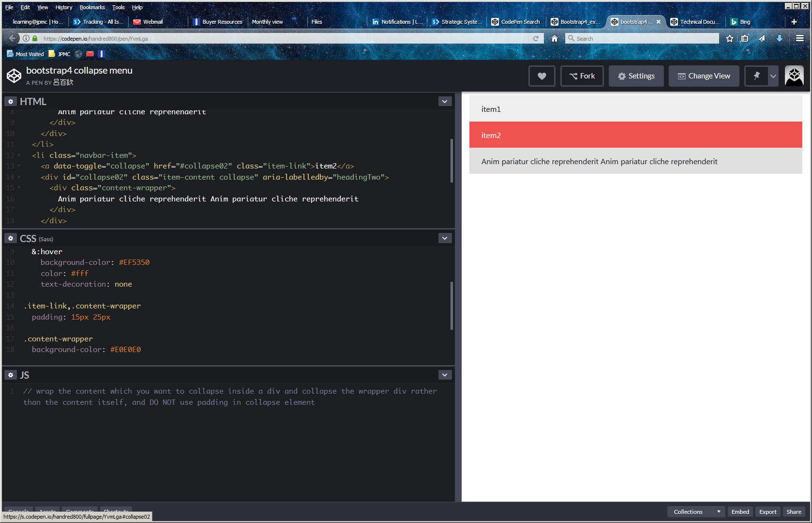Open the JS panel settings gear
The image size is (812, 523).
point(11,375)
